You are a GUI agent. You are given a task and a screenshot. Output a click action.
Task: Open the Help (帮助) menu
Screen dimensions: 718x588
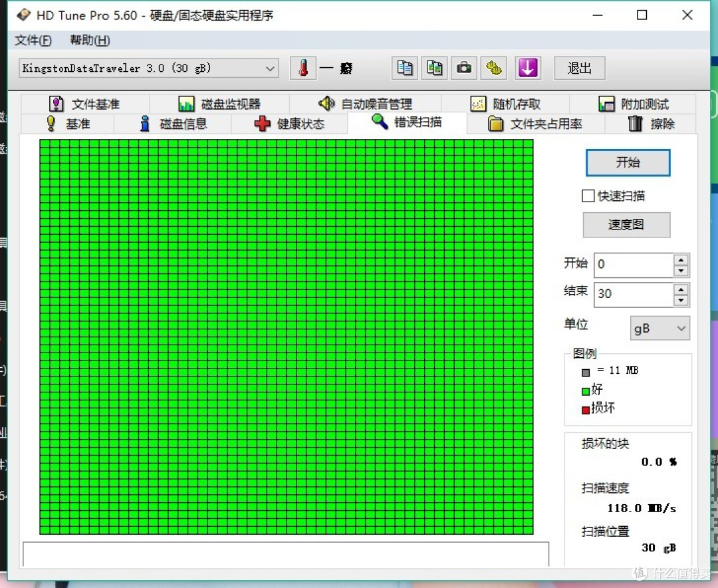coord(90,41)
